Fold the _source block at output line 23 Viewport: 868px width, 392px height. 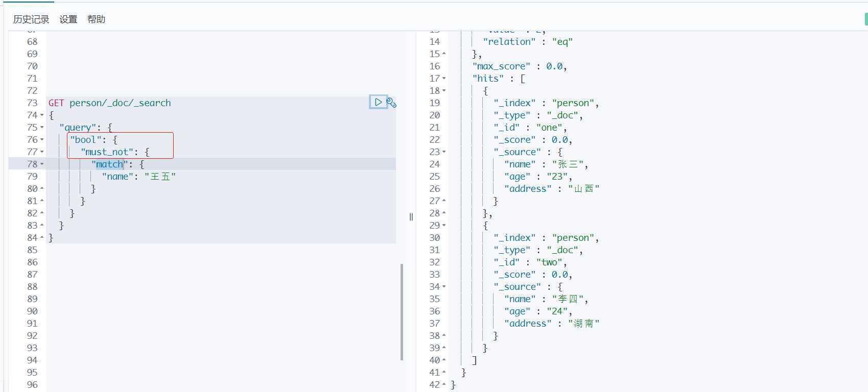[444, 152]
